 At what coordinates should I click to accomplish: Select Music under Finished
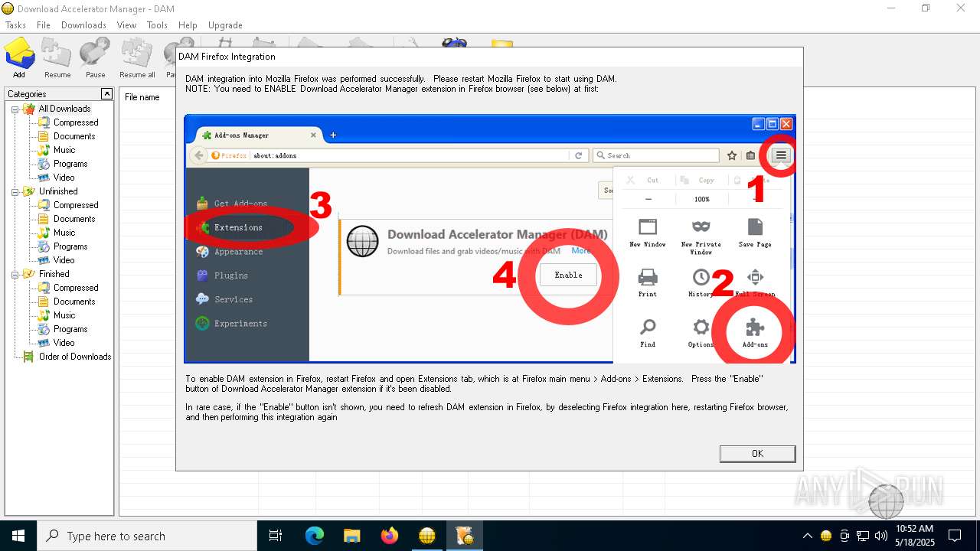(x=64, y=315)
